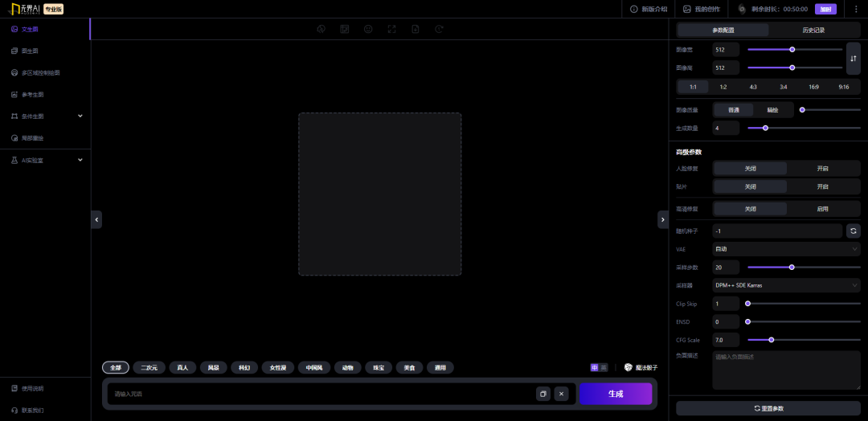Refresh the random seed
868x421 pixels.
[853, 231]
